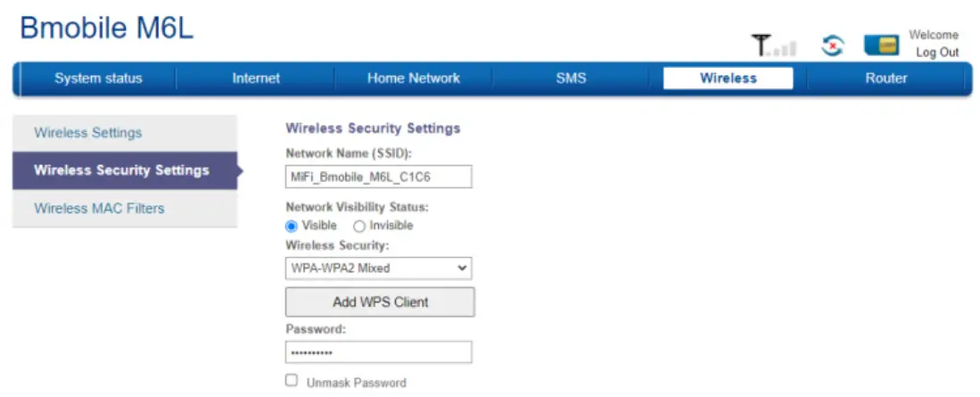Open the SMS tab
This screenshot has width=980, height=397.
pyautogui.click(x=571, y=79)
